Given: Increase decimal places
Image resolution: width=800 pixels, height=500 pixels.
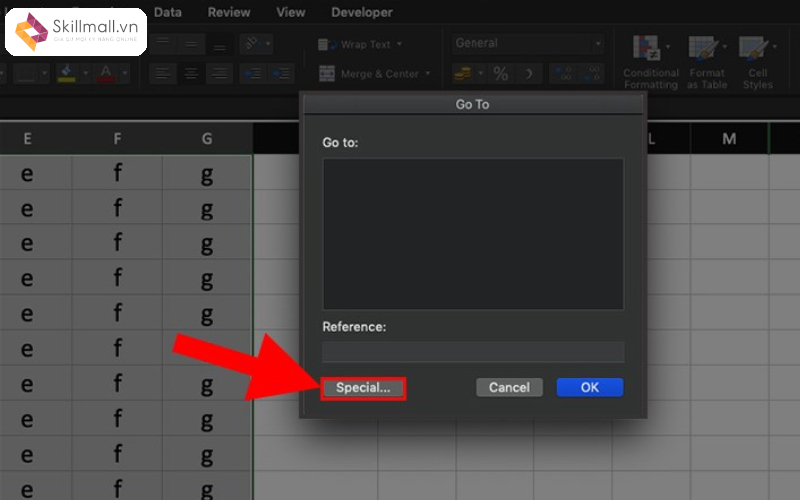Looking at the screenshot, I should coord(563,74).
